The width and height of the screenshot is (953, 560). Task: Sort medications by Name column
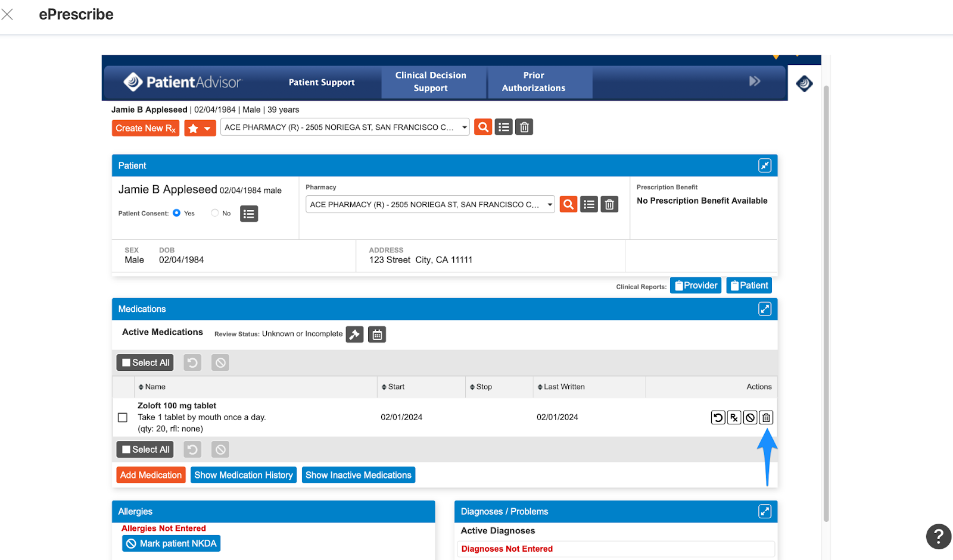[152, 387]
